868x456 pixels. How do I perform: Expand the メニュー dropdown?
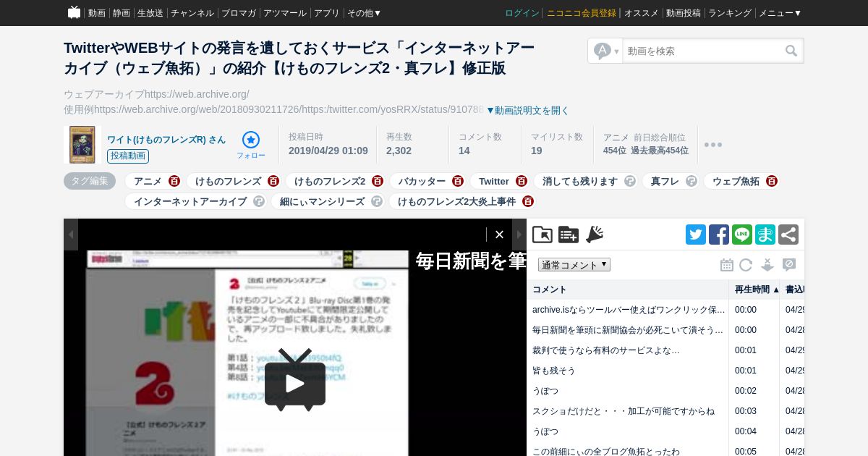tap(780, 13)
